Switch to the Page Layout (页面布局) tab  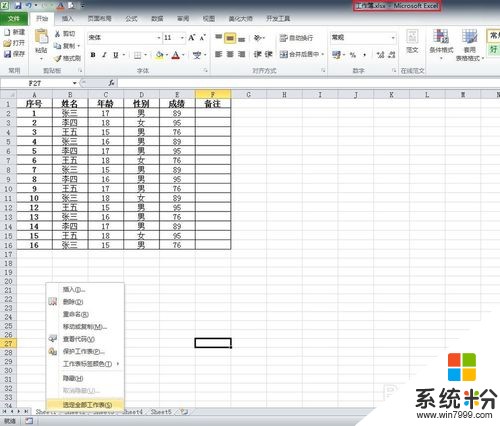pyautogui.click(x=99, y=19)
